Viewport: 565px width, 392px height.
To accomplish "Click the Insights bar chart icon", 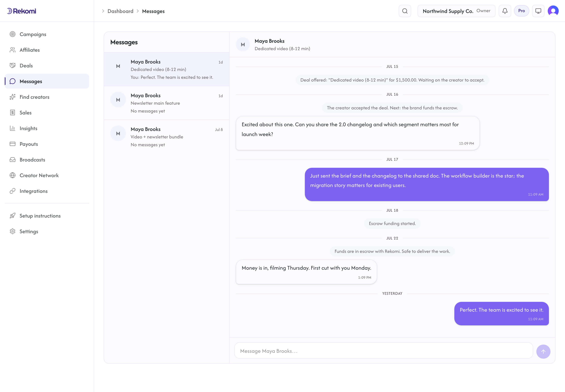I will [13, 128].
